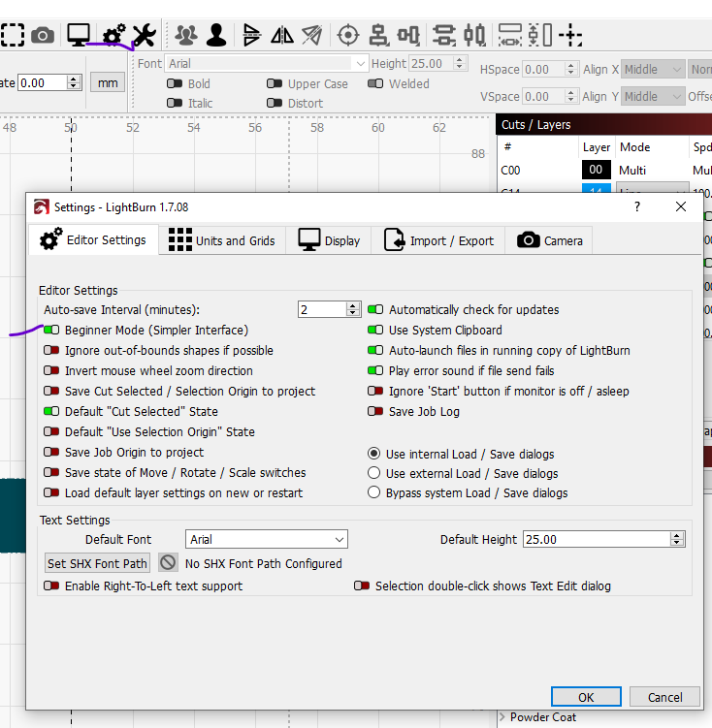Viewport: 712px width, 728px height.
Task: Toggle Beginner Mode (Simpler Interface) switch
Action: tap(51, 331)
